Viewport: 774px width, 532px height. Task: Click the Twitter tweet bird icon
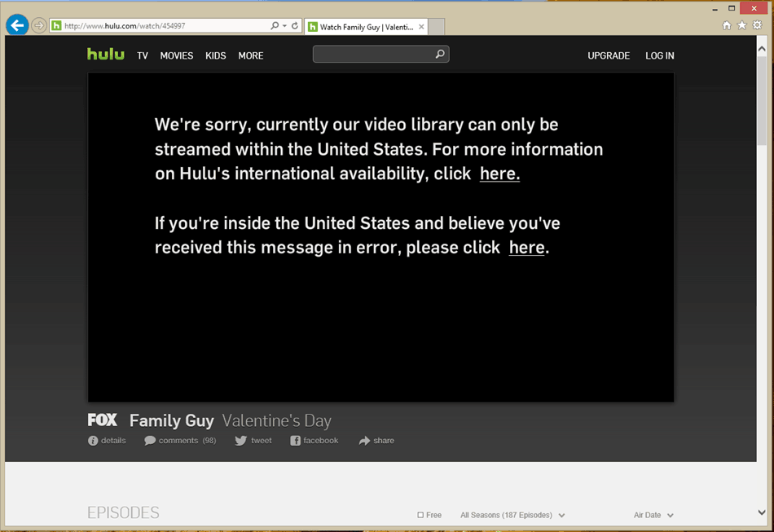241,441
